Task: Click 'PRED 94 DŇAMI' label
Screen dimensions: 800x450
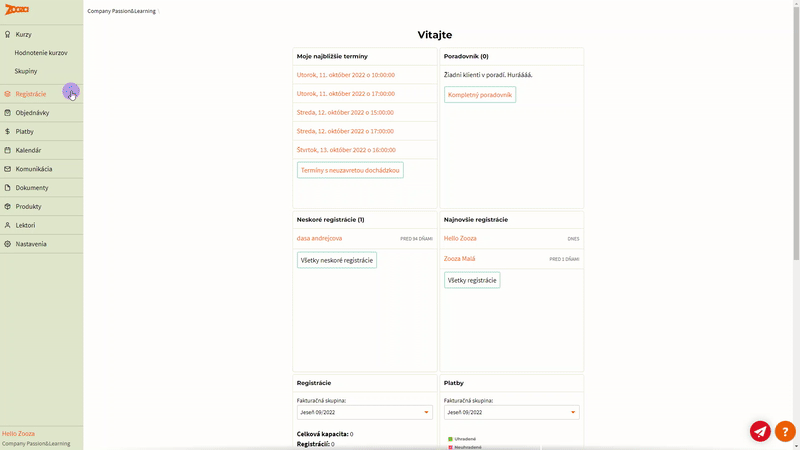Action: 416,239
